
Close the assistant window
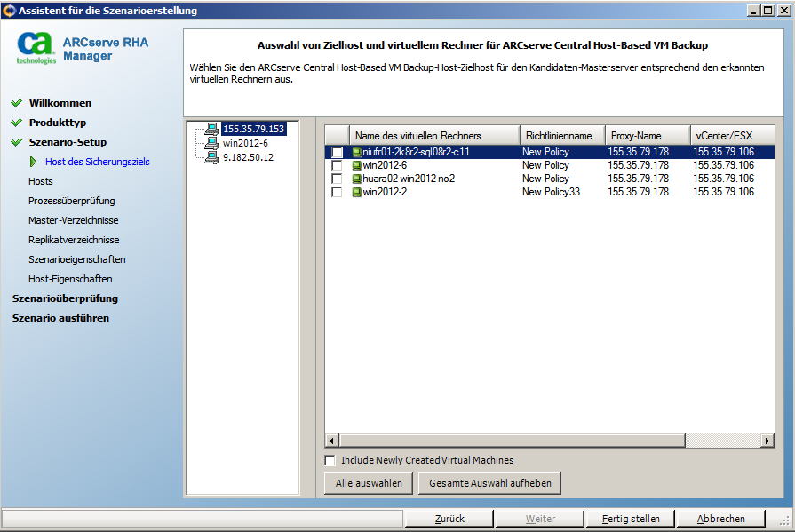tap(784, 10)
